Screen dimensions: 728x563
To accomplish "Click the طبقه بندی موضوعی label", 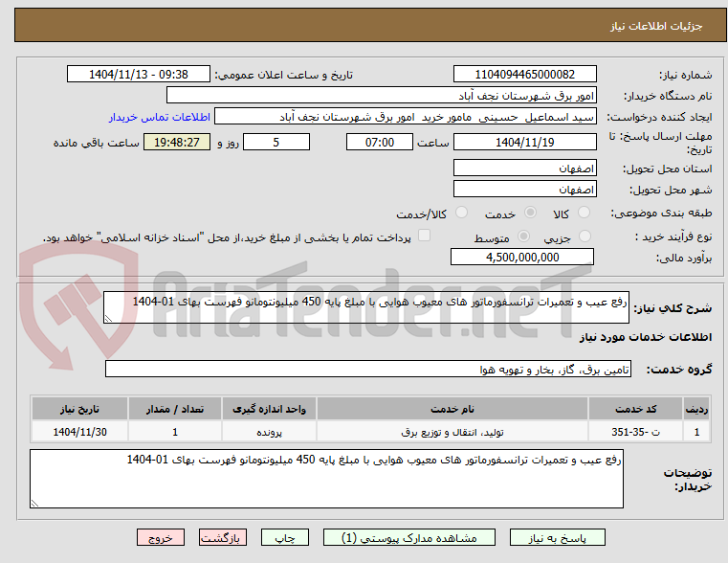I will coord(662,214).
